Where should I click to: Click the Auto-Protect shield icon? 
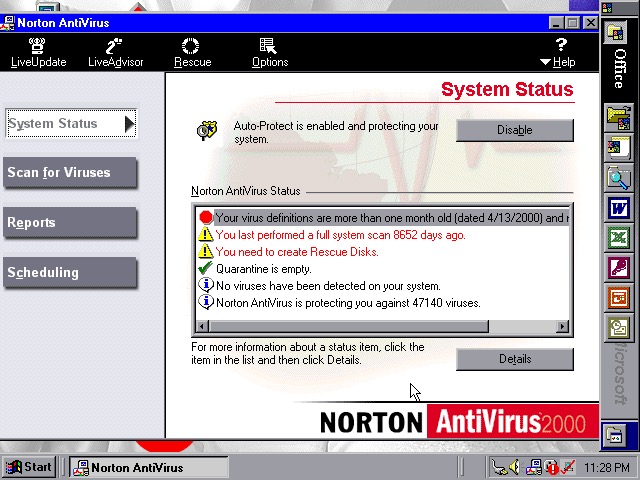point(207,131)
